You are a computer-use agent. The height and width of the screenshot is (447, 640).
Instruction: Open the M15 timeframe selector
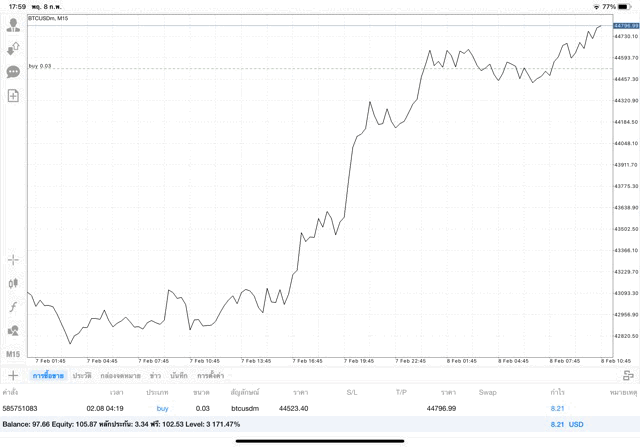point(13,354)
